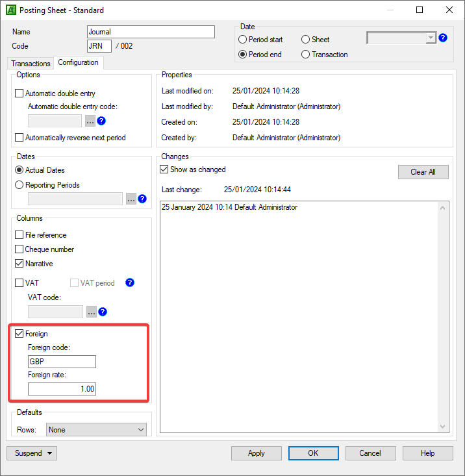
Task: Browse for VAT code with ellipsis button
Action: pyautogui.click(x=92, y=312)
